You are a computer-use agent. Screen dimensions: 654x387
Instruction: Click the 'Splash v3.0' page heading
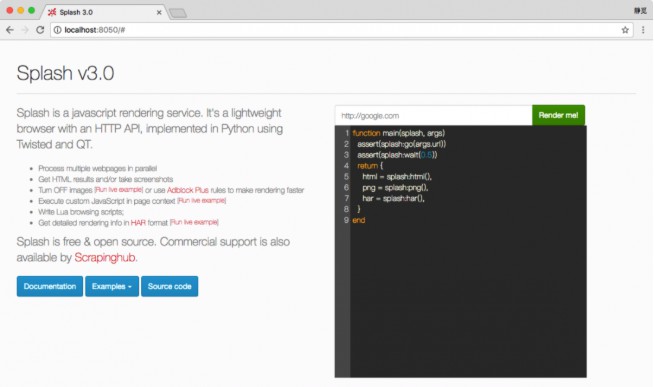coord(65,73)
